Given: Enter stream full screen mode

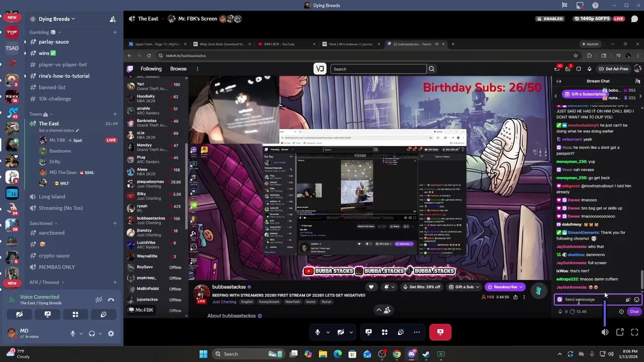Looking at the screenshot, I should (634, 332).
